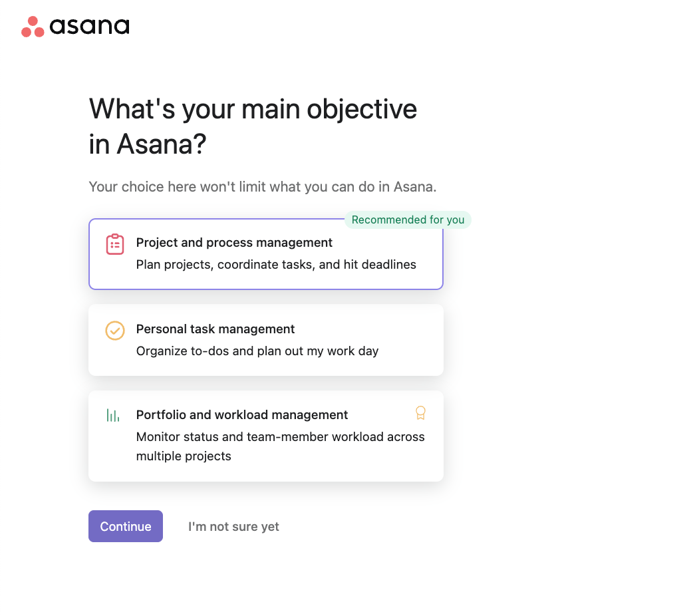The image size is (693, 616).
Task: Click the "Recommended for you" badge
Action: tap(408, 220)
